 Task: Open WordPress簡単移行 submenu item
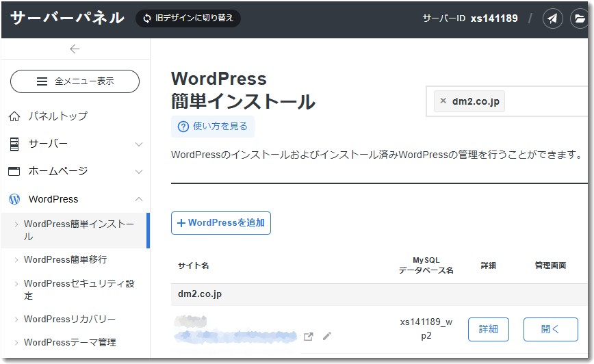[x=65, y=259]
